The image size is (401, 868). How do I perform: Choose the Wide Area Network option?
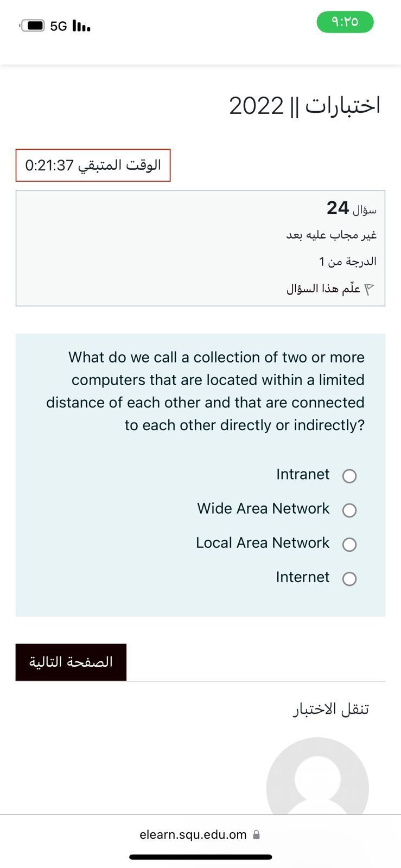coord(349,510)
